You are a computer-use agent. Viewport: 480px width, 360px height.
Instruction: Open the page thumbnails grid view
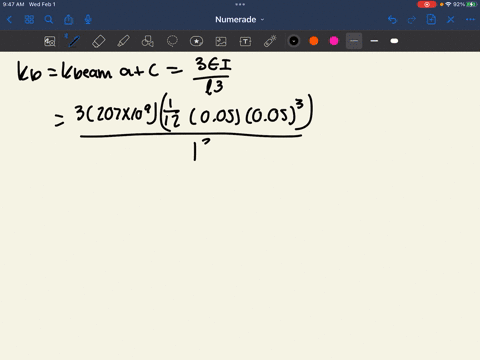coord(29,20)
